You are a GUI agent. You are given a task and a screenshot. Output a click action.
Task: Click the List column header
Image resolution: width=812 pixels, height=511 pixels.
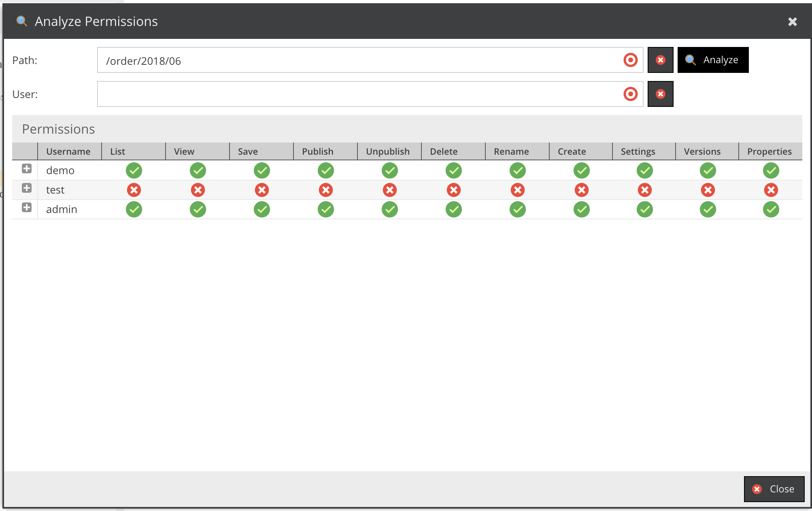point(133,151)
